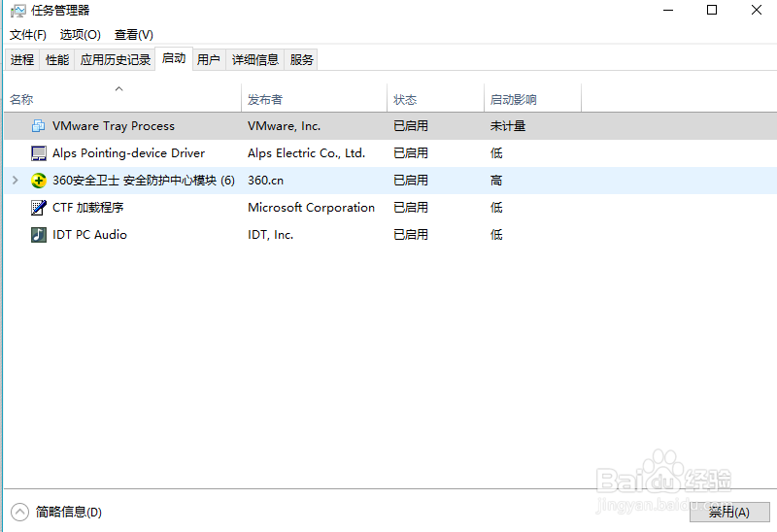Click the Alps Pointing-device Driver icon

39,153
